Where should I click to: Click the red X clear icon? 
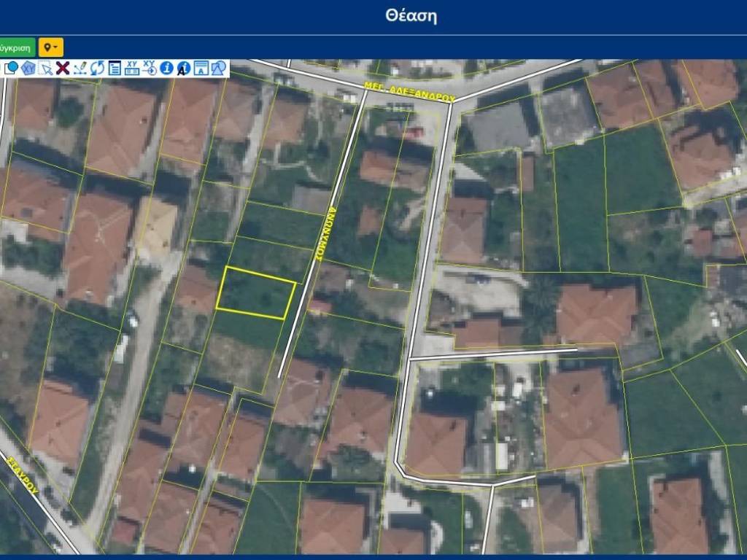click(63, 68)
